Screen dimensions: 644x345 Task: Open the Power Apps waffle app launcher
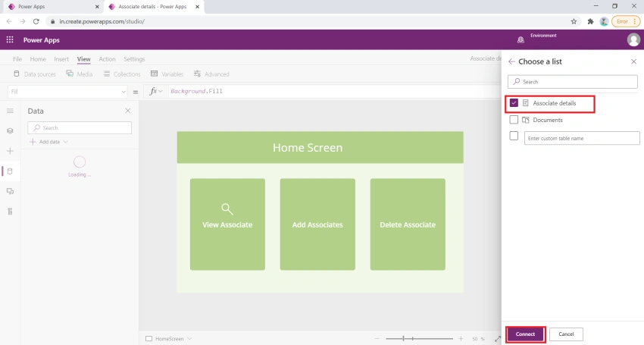coord(10,40)
